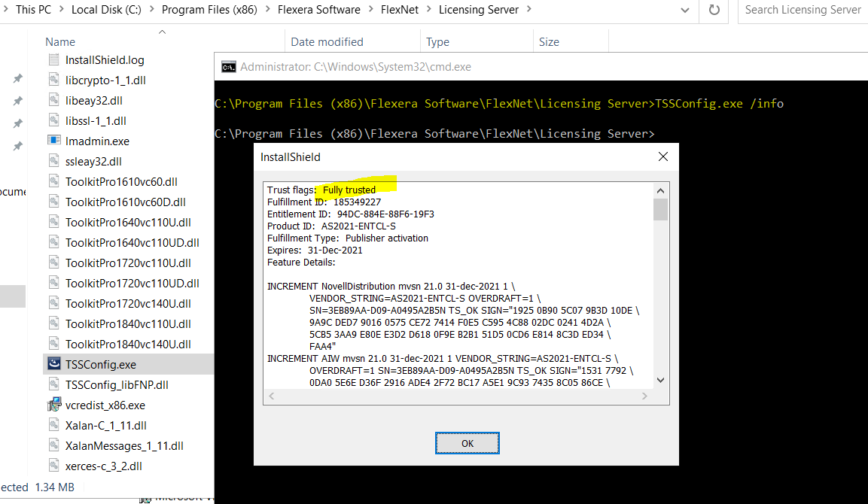Click the InstallShield dialog scrollbar thumb
868x504 pixels.
coord(660,211)
